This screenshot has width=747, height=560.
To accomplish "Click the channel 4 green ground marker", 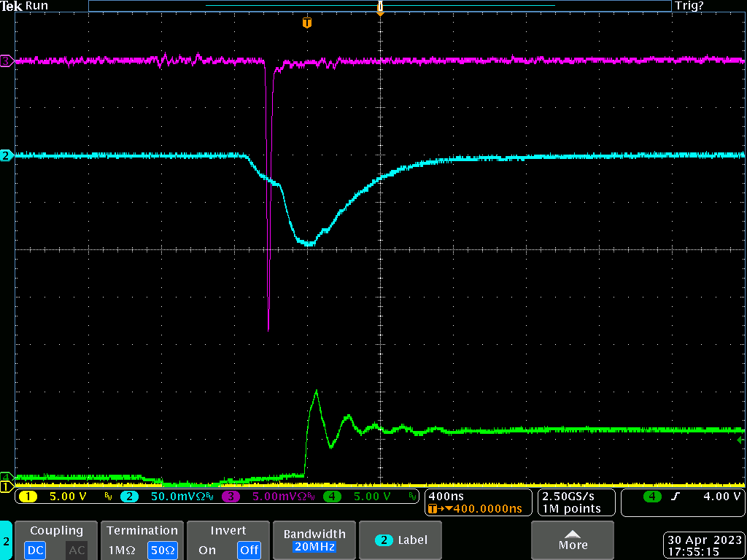I will pyautogui.click(x=6, y=477).
